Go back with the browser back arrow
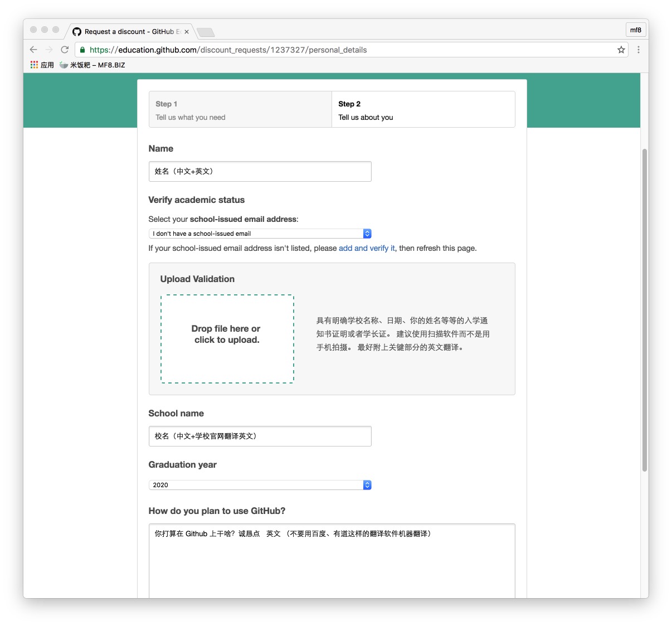The height and width of the screenshot is (626, 672). coord(33,50)
